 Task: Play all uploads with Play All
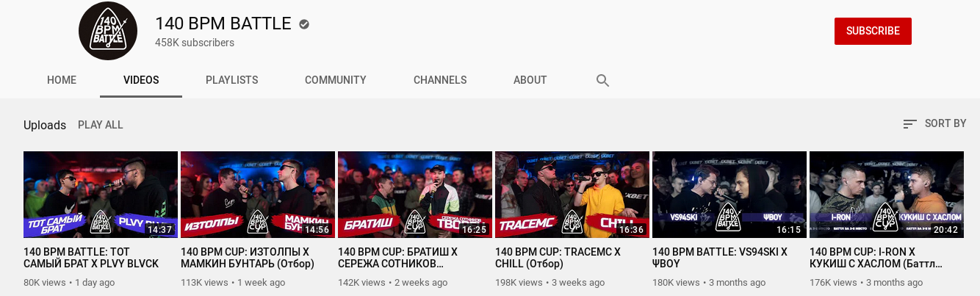pyautogui.click(x=101, y=125)
